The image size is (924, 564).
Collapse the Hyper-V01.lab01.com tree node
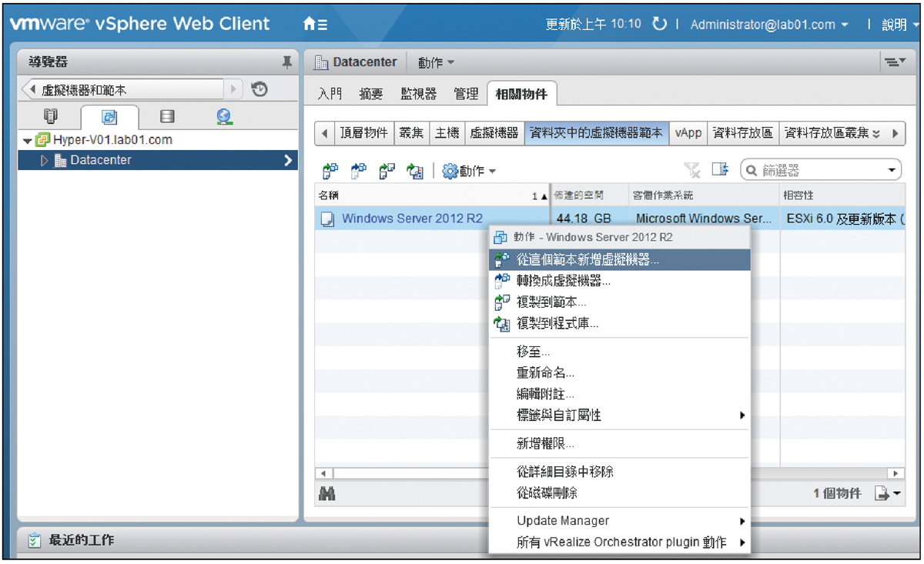pos(28,141)
